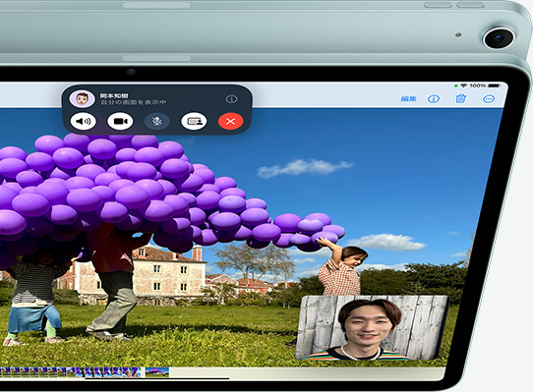
Task: Tap the FaceTime caller video thumbnail
Action: coord(373,328)
